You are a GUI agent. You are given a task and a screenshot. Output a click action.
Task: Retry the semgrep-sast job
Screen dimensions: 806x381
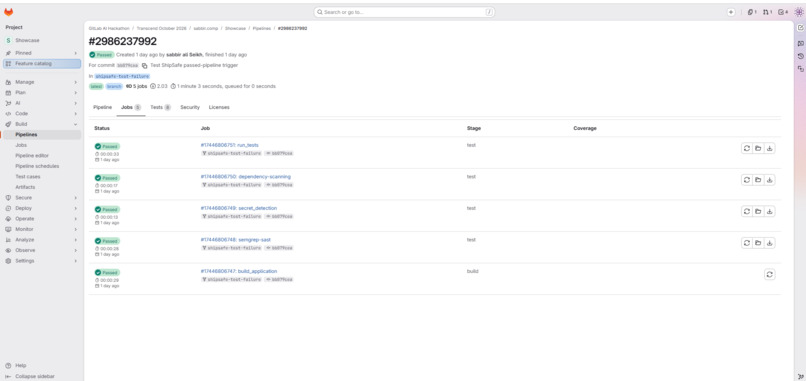click(746, 243)
